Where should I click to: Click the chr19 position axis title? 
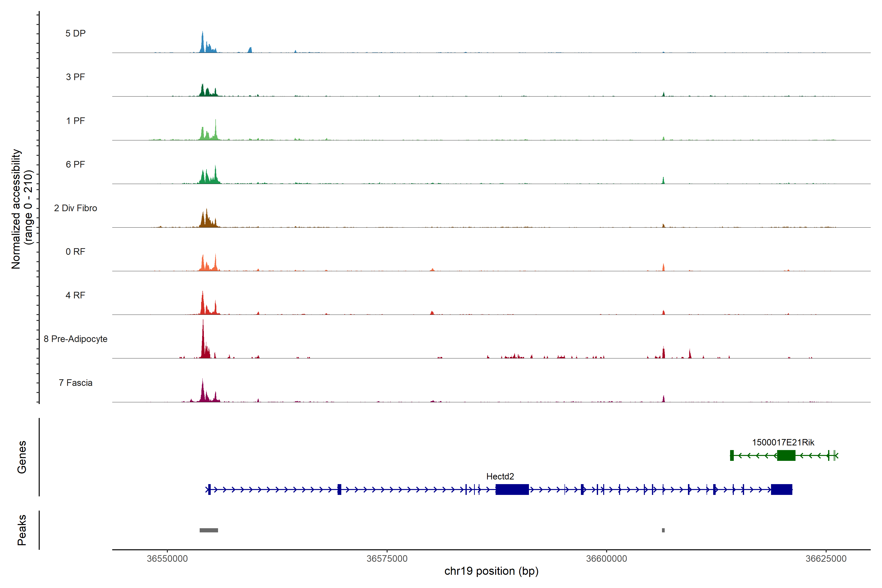point(491,571)
